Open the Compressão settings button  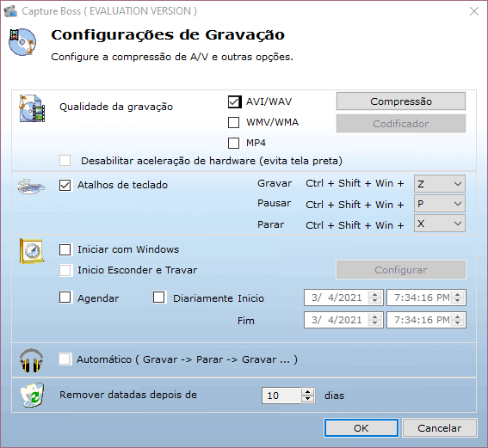pos(401,101)
